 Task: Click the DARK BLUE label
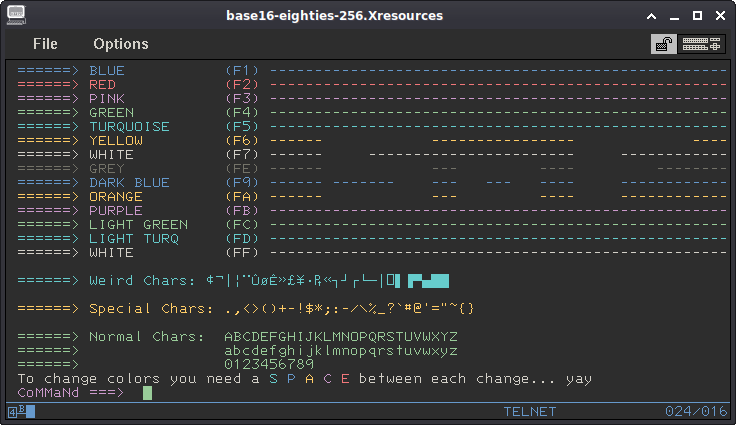coord(130,183)
